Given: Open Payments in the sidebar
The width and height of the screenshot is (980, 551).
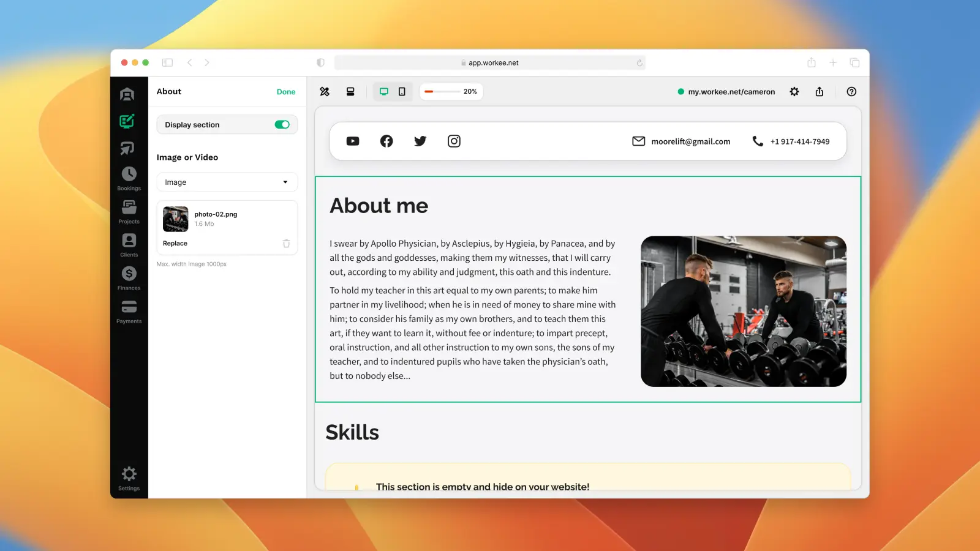Looking at the screenshot, I should point(129,312).
